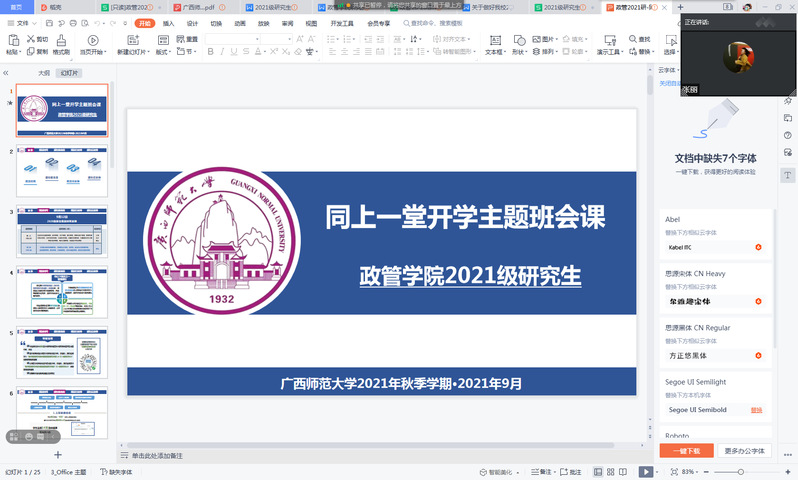Open the Select (选择) dropdown
798x480 pixels.
[672, 51]
